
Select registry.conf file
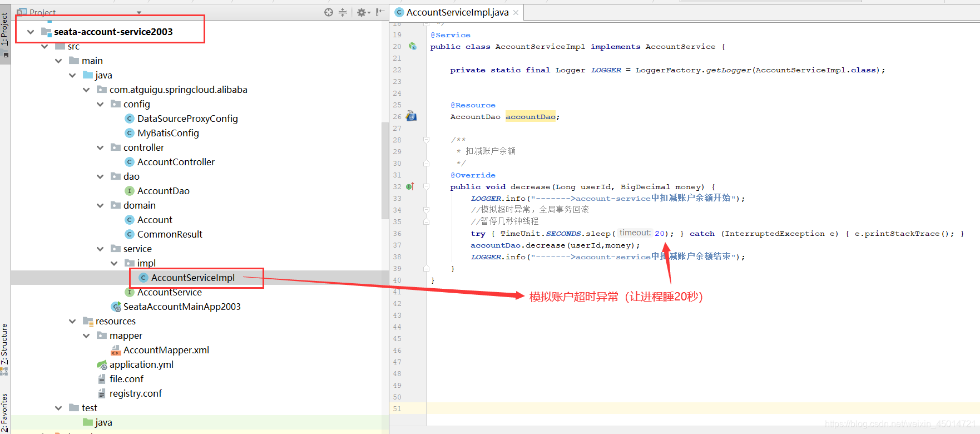pos(136,393)
